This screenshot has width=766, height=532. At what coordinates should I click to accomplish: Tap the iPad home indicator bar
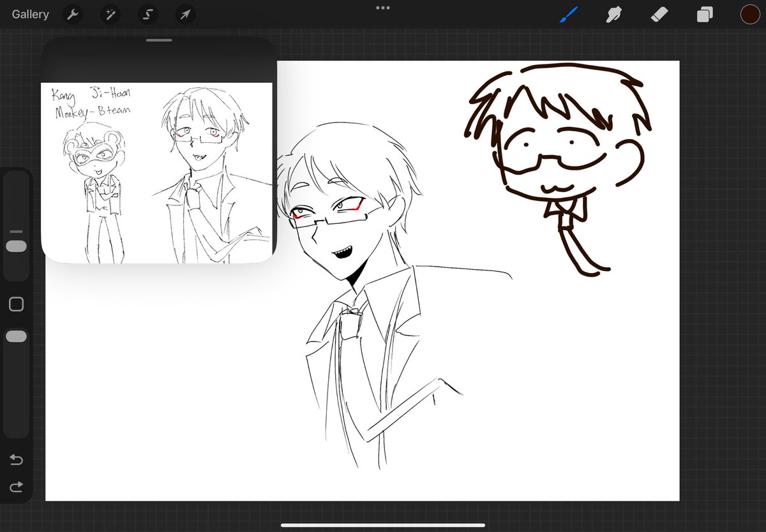pyautogui.click(x=383, y=526)
